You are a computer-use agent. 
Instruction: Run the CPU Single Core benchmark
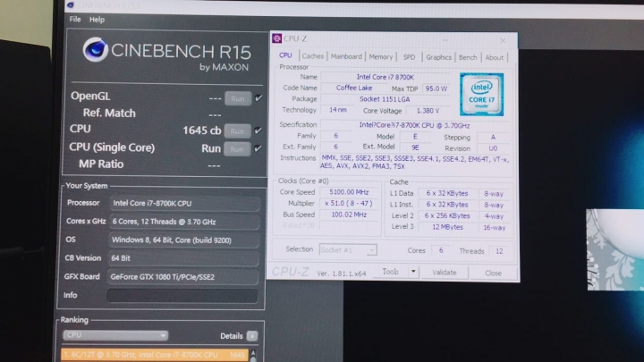(237, 149)
